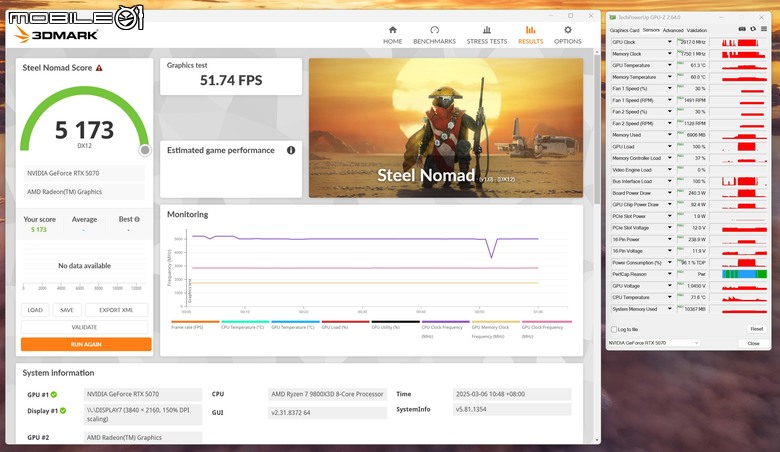Viewport: 780px width, 452px height.
Task: Click the 51.74 FPS graphics test result
Action: [231, 80]
